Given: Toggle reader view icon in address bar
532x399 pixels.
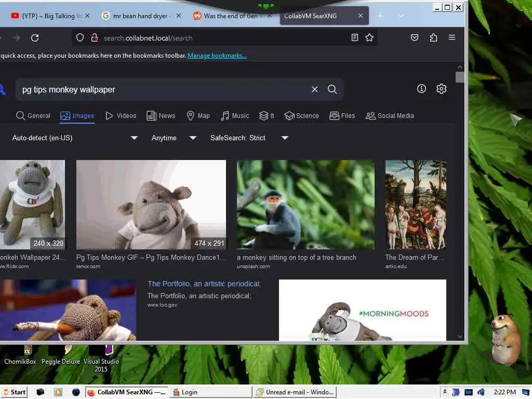Looking at the screenshot, I should (354, 37).
